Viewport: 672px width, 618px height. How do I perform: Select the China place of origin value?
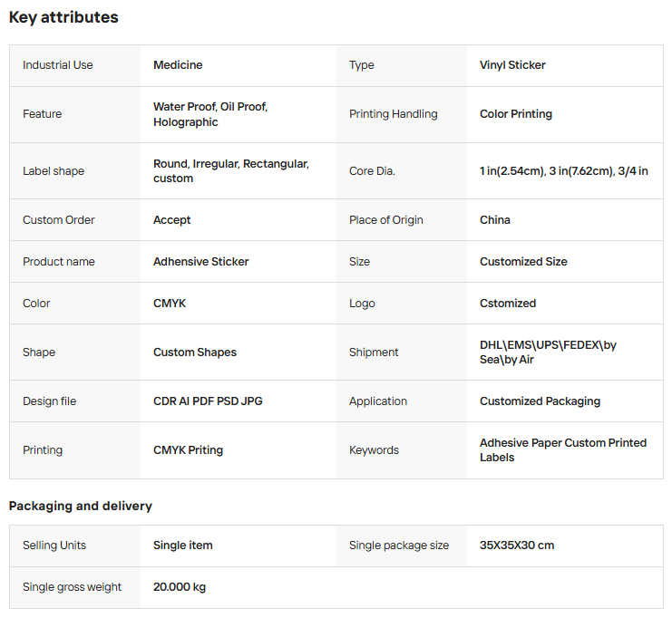[495, 220]
